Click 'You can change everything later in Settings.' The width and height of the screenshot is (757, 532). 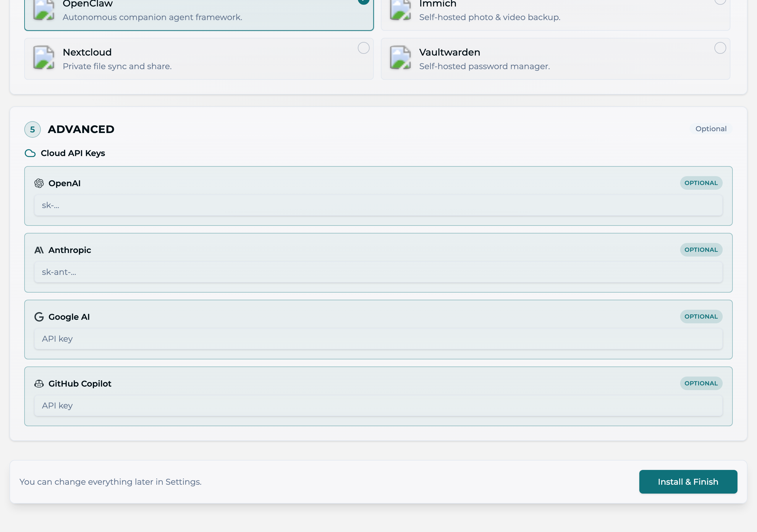point(111,482)
